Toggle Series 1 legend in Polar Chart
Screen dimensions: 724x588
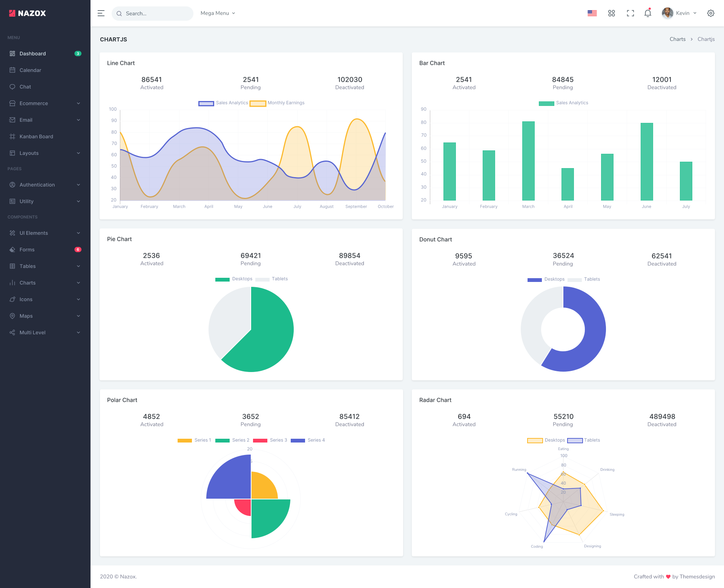pos(194,440)
